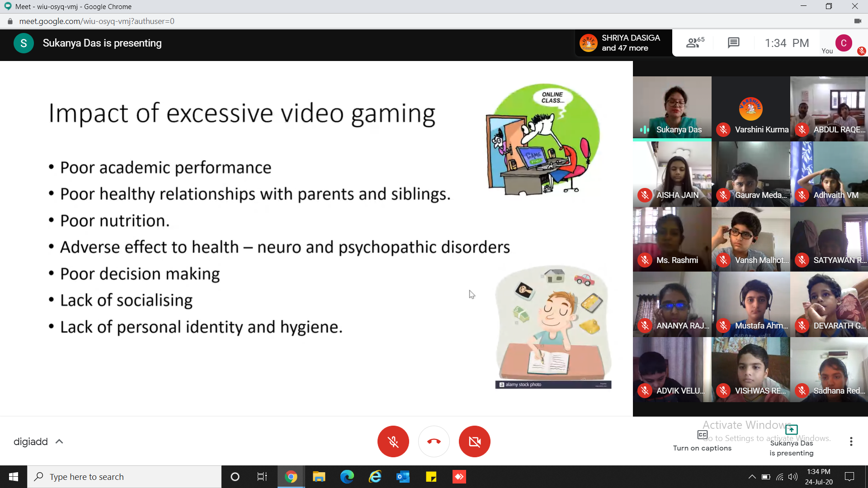This screenshot has height=488, width=868.
Task: Launch Microsoft Edge from the taskbar
Action: coord(347,477)
